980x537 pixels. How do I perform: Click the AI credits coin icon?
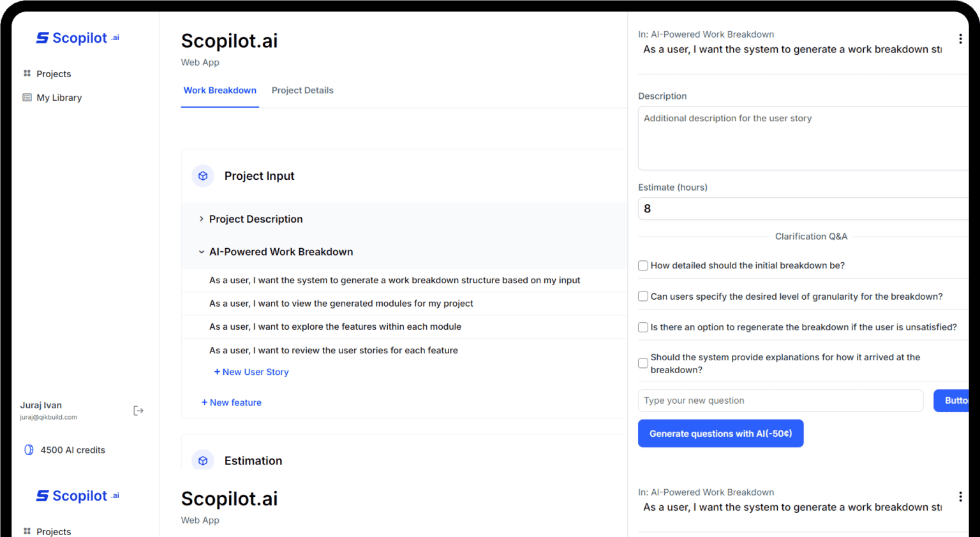pyautogui.click(x=29, y=450)
